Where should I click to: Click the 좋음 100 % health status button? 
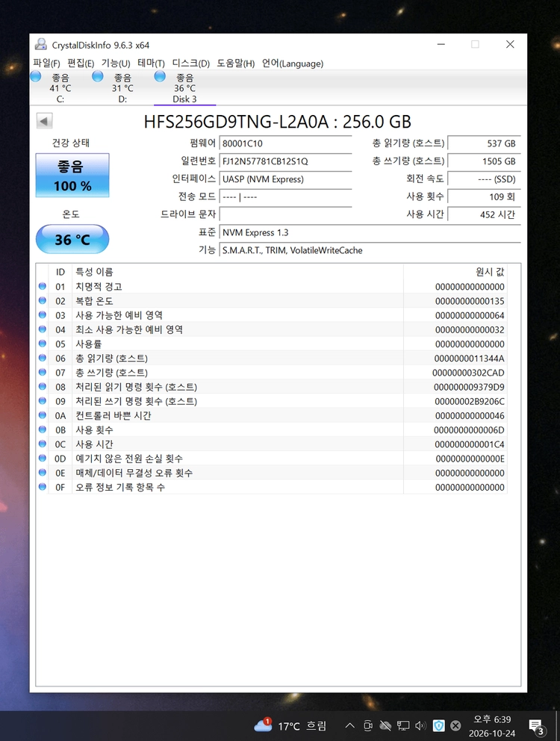(72, 176)
